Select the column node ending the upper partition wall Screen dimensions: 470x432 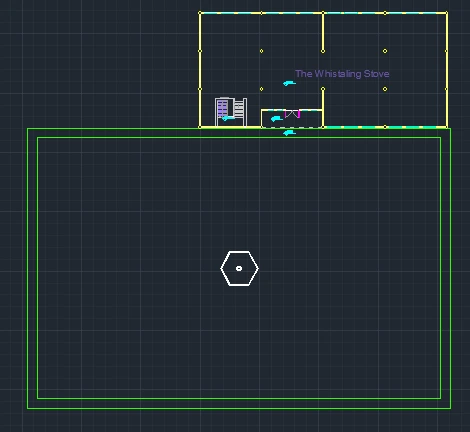point(323,51)
